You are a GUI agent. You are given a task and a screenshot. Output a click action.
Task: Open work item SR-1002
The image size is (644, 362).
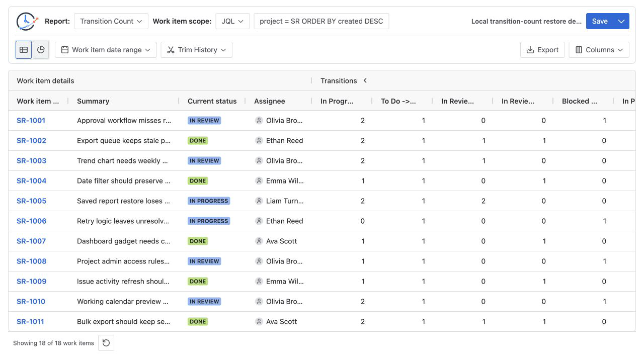pos(31,140)
